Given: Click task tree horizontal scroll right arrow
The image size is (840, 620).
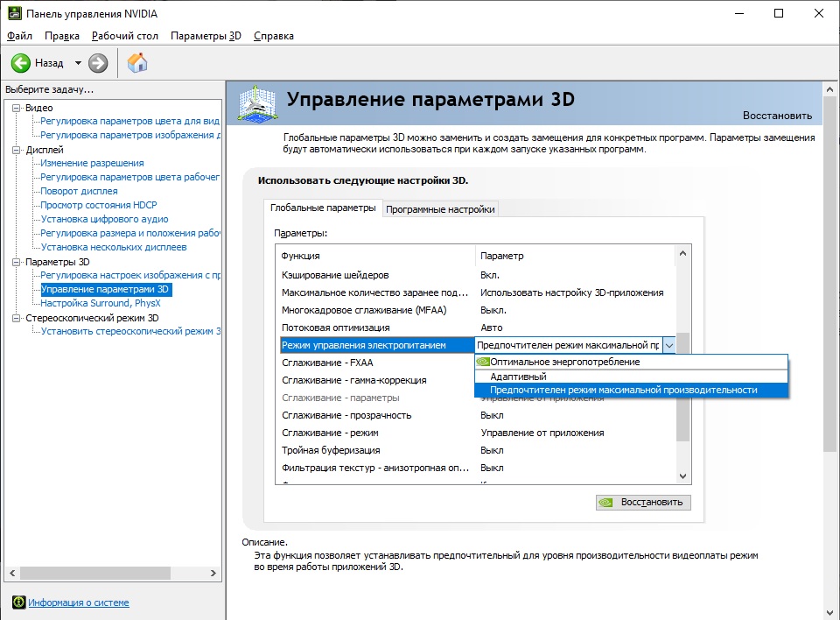Looking at the screenshot, I should [x=213, y=573].
